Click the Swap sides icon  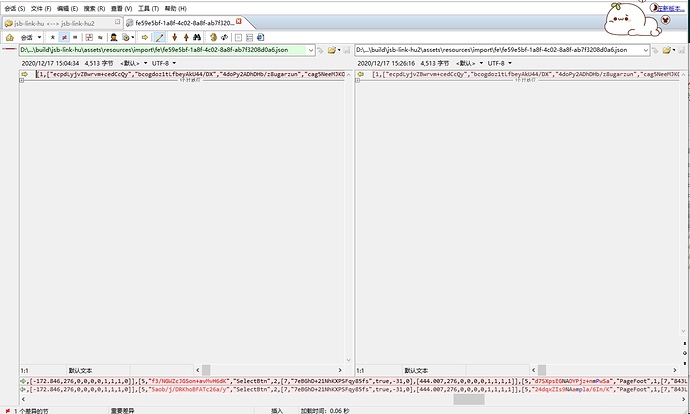tap(213, 37)
